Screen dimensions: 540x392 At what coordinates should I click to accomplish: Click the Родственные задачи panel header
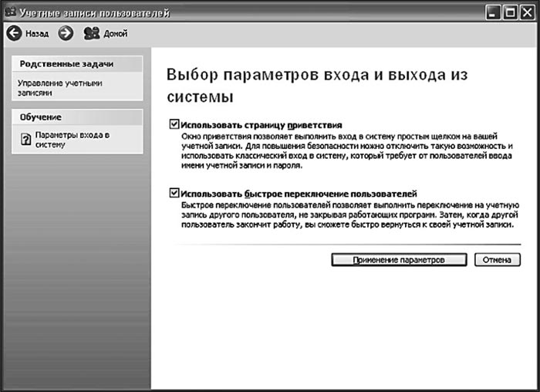click(x=77, y=64)
